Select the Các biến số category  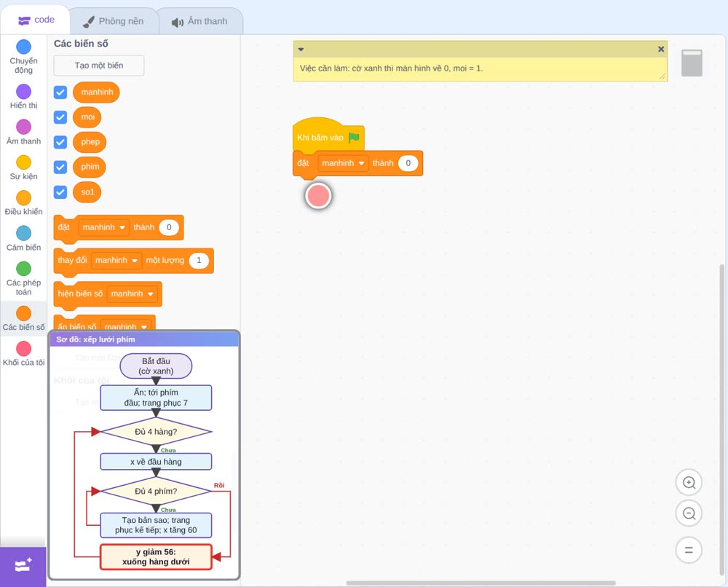tap(23, 318)
